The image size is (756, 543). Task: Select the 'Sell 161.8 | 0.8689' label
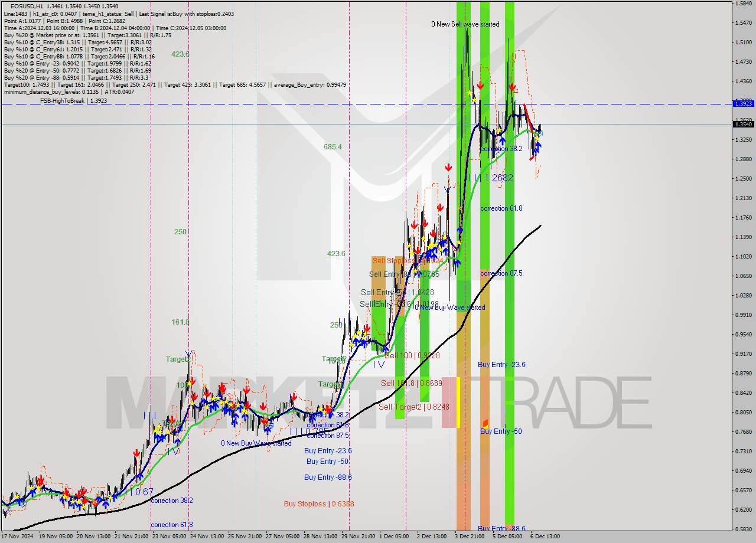412,383
